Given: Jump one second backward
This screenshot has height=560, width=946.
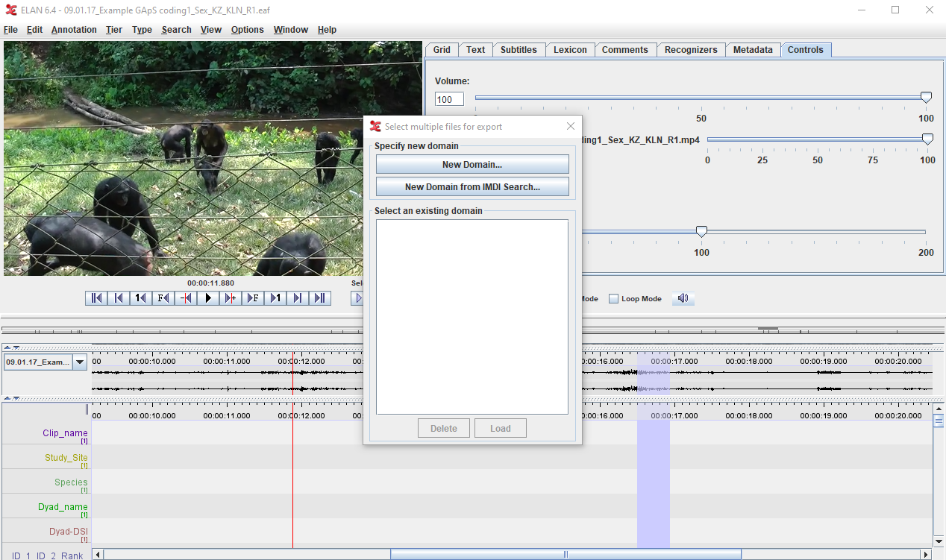Looking at the screenshot, I should (x=141, y=298).
